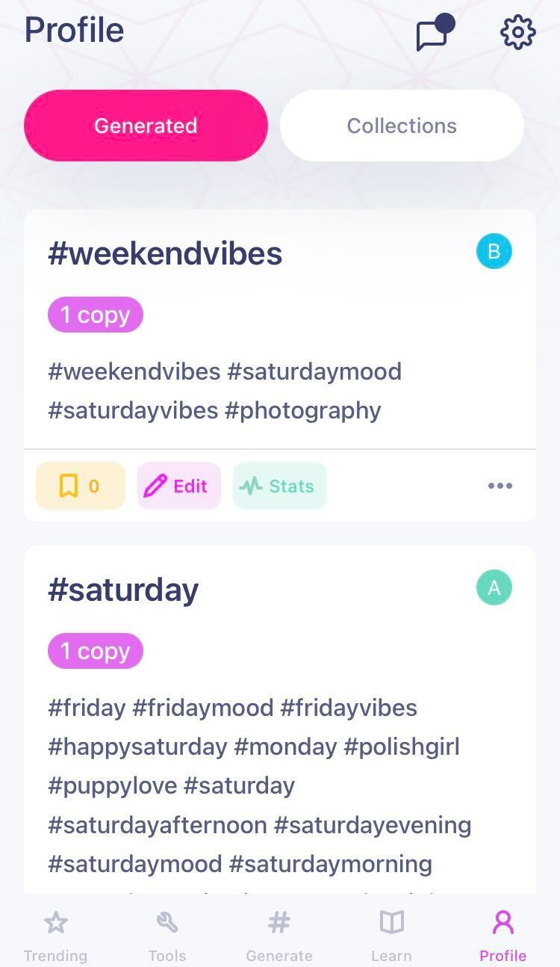Open more options for the #weekendvibes card
The height and width of the screenshot is (967, 560).
500,486
